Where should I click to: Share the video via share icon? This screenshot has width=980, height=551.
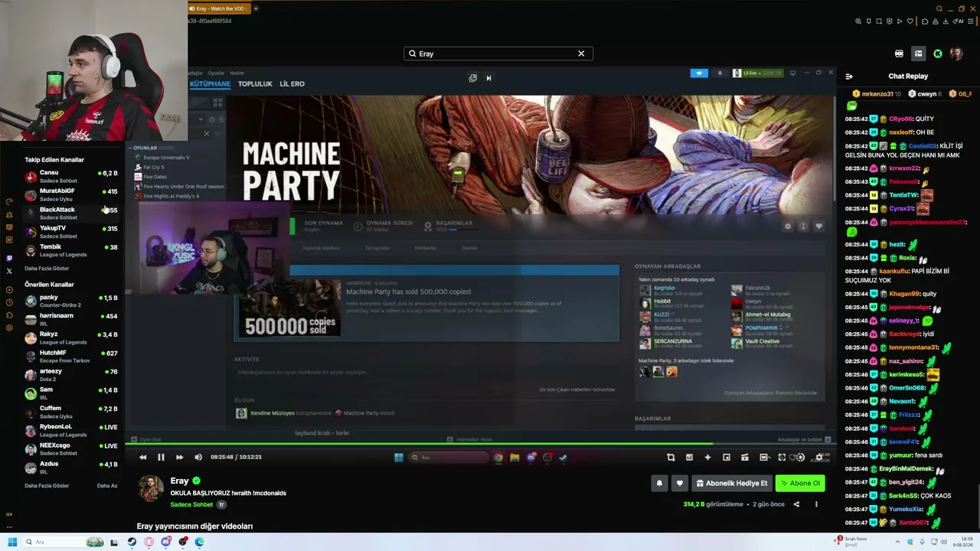point(796,504)
